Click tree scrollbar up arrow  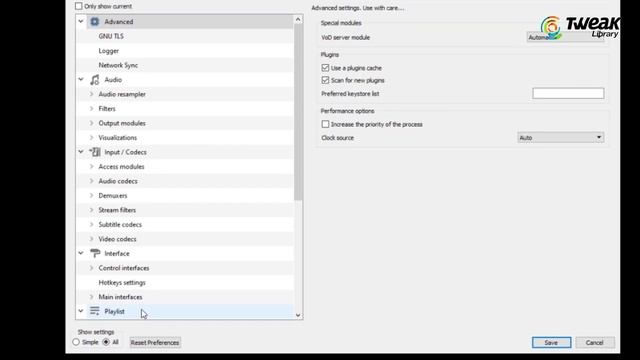click(298, 19)
